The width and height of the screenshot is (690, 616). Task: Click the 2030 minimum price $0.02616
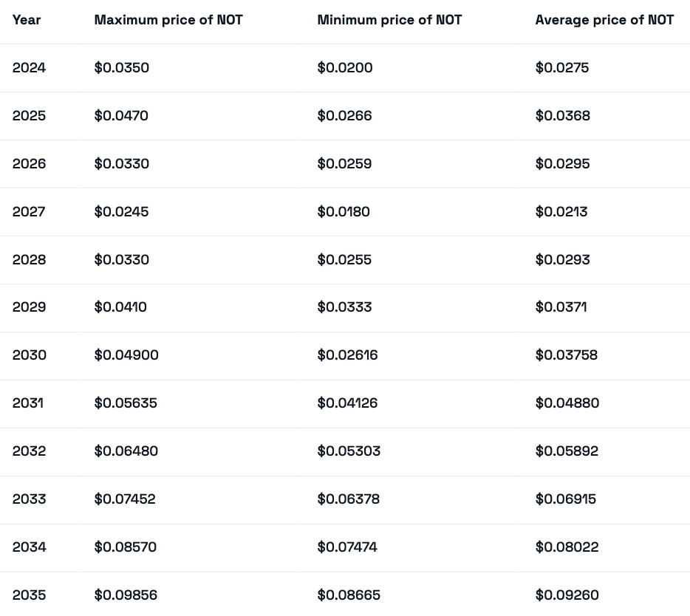[x=347, y=355]
